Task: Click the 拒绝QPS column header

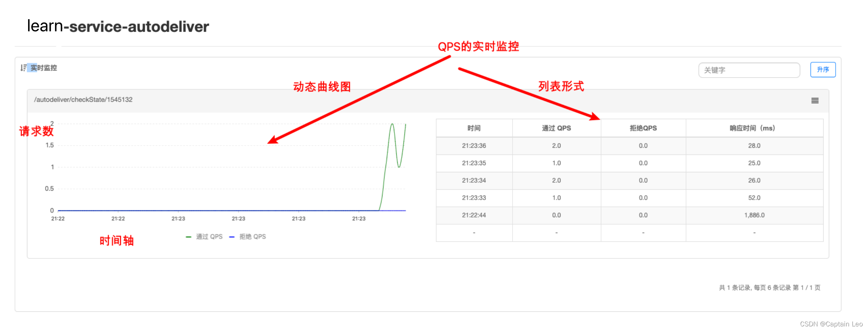Action: 643,128
